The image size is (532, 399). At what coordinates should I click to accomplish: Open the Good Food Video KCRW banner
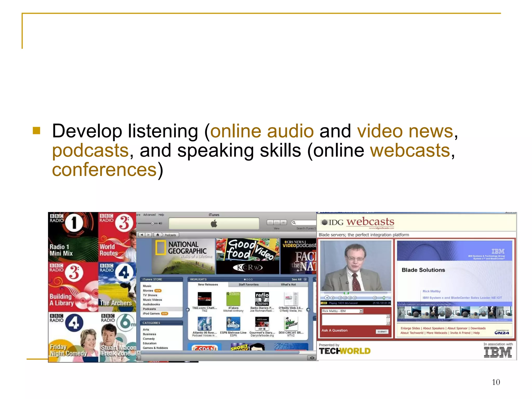(x=248, y=256)
